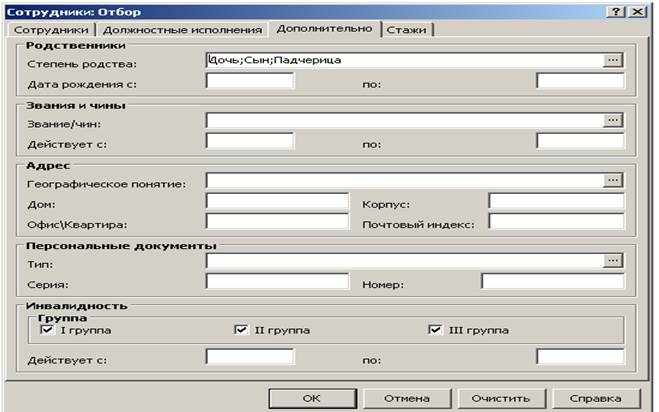Click Звания Действует с date field
The height and width of the screenshot is (412, 659).
(250, 141)
